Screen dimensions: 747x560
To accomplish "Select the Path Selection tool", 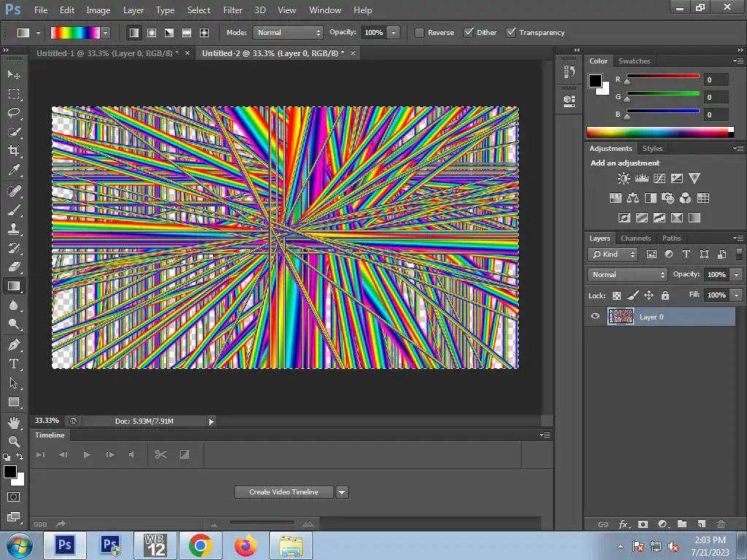I will tap(14, 383).
